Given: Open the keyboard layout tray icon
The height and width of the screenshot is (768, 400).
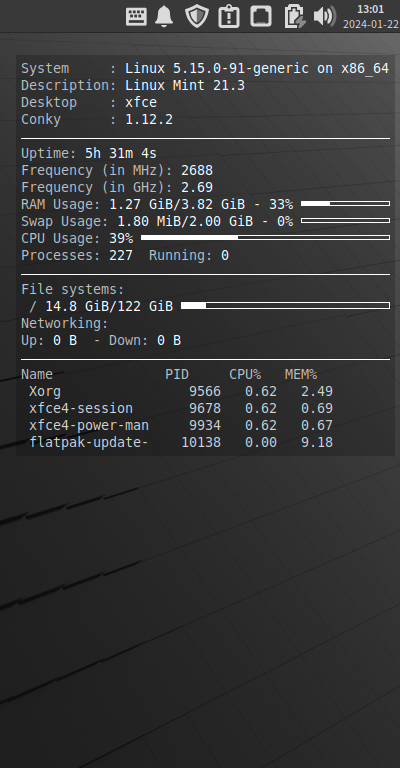Looking at the screenshot, I should click(x=136, y=16).
